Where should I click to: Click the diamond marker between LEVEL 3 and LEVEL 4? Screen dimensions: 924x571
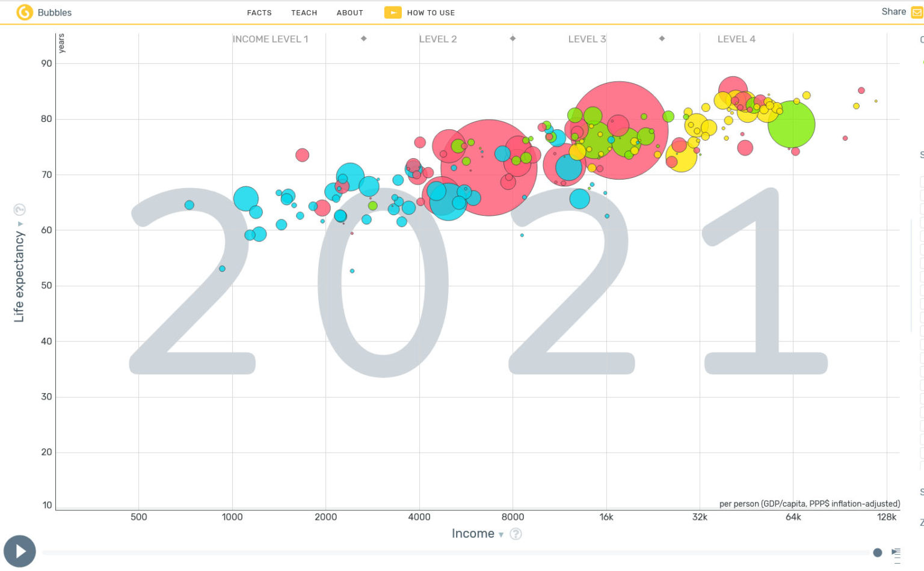[662, 38]
